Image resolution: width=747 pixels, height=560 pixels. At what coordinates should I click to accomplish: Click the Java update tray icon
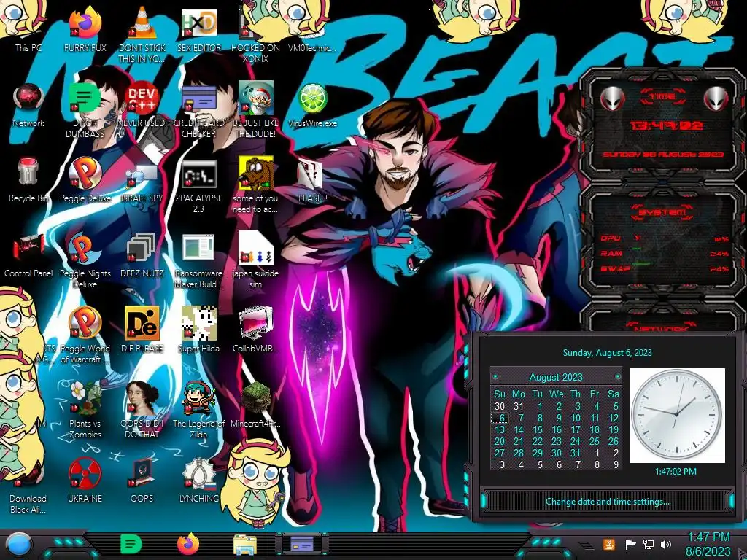[x=609, y=544]
